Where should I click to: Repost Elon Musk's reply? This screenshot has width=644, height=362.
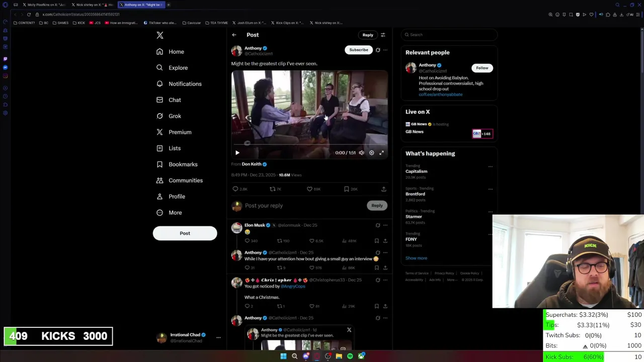(x=280, y=241)
